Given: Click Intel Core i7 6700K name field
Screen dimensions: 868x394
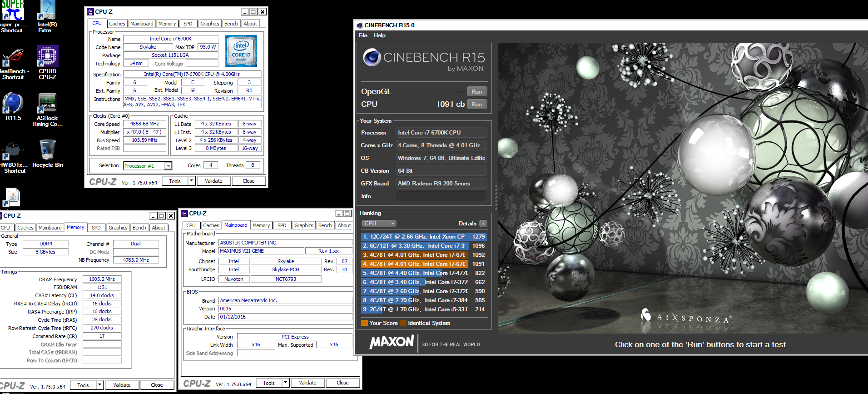Looking at the screenshot, I should (170, 39).
